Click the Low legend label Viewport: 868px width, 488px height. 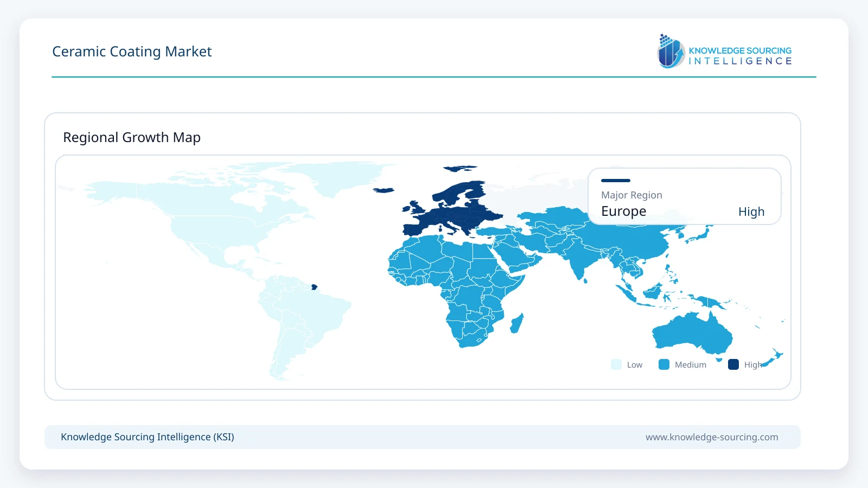coord(635,365)
